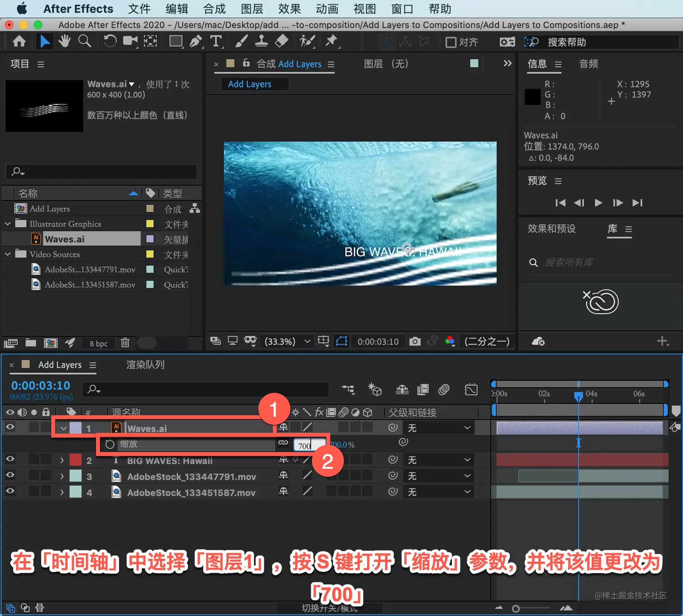683x616 pixels.
Task: Select the Type tool
Action: (x=216, y=42)
